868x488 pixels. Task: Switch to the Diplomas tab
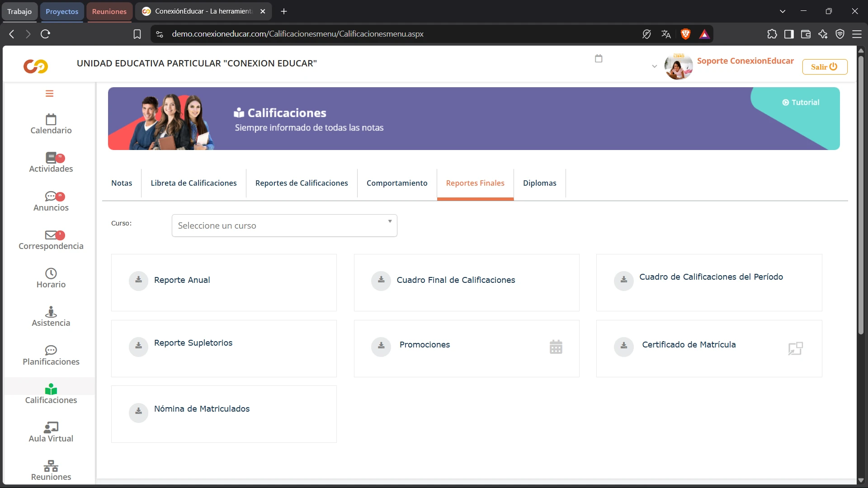[x=540, y=183]
